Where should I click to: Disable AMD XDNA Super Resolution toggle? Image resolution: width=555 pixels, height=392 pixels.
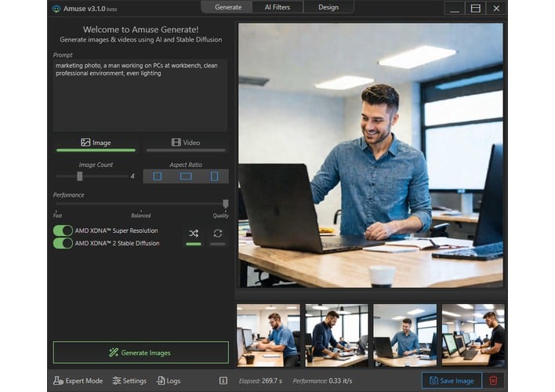63,230
